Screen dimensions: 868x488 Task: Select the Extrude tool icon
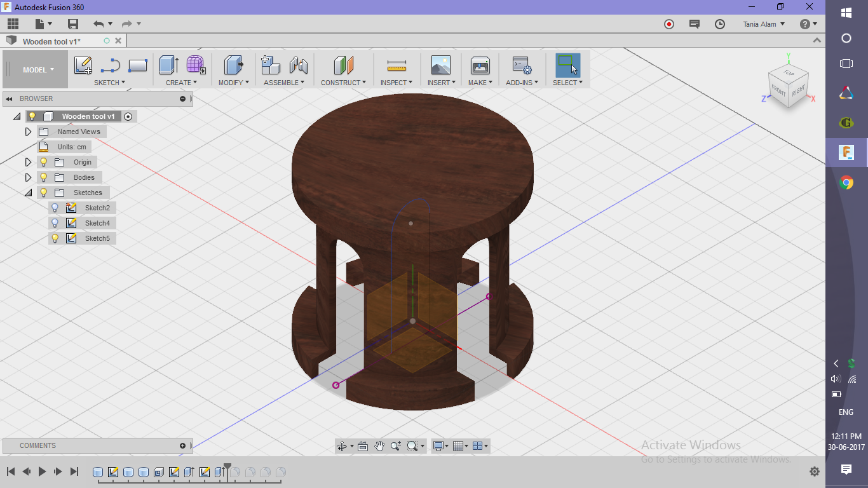point(168,65)
